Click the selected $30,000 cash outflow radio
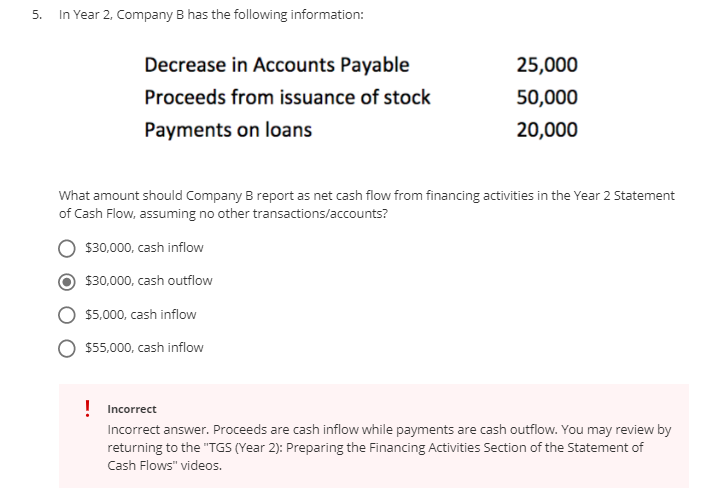 [x=67, y=282]
